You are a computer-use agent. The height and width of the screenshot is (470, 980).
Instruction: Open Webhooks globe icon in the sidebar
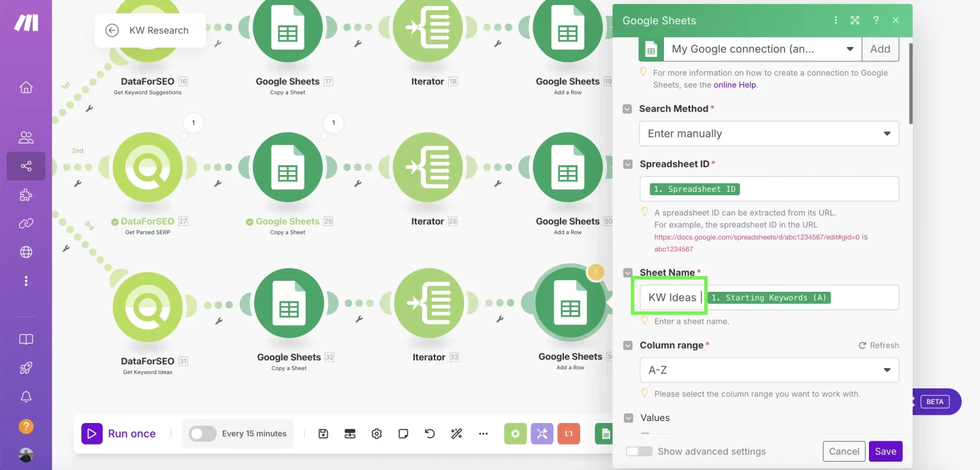click(26, 252)
